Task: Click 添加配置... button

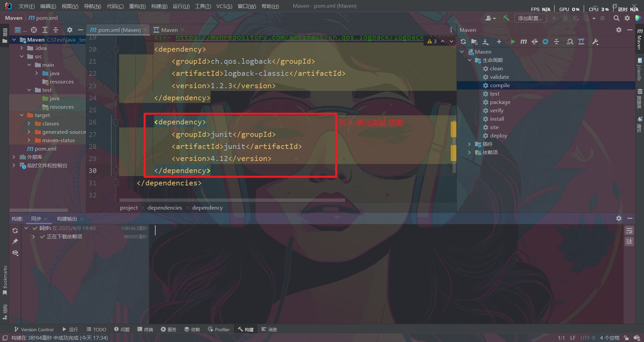Action: coord(530,18)
